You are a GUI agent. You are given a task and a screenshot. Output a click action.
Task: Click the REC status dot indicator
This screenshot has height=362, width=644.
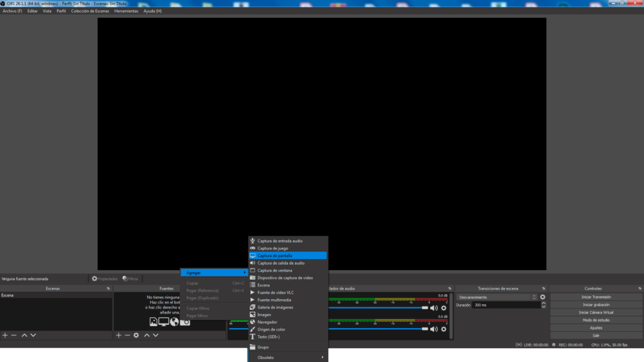coord(553,345)
